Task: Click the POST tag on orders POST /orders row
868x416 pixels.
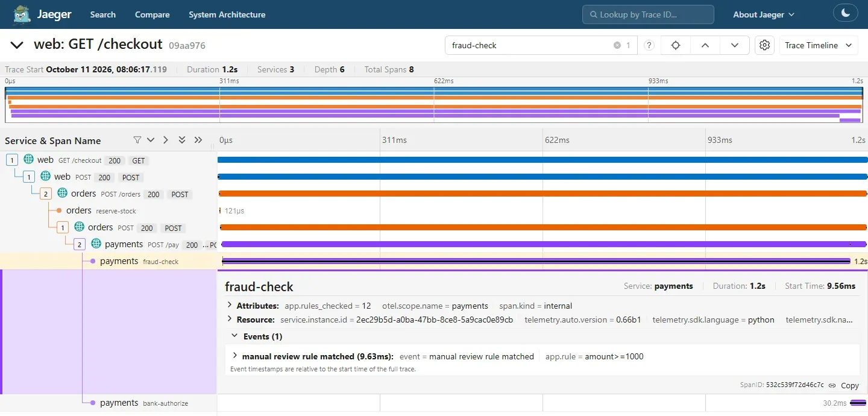Action: click(x=180, y=195)
